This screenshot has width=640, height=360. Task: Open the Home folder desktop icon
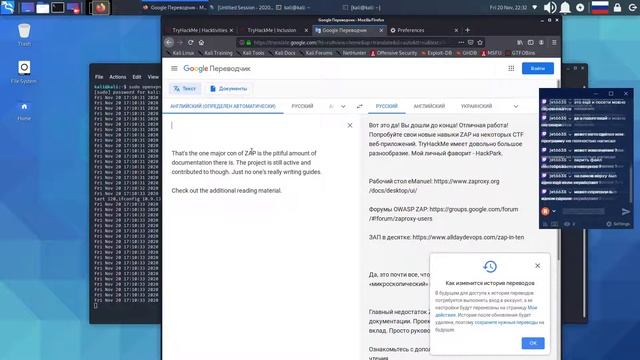pos(24,110)
